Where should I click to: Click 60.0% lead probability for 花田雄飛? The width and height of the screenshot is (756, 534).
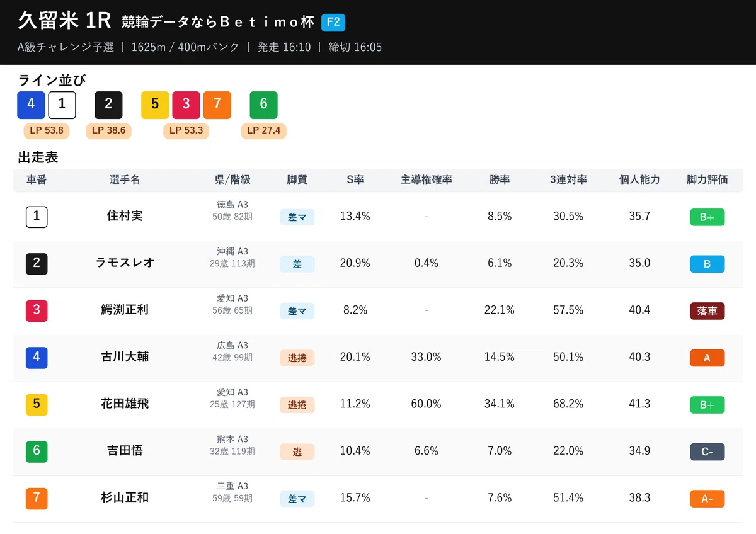427,404
